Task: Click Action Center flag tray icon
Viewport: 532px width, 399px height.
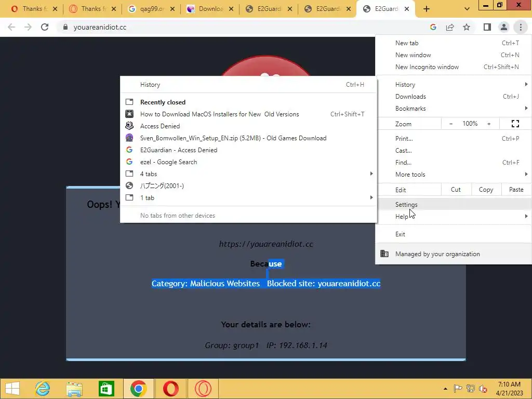Action: 458,389
